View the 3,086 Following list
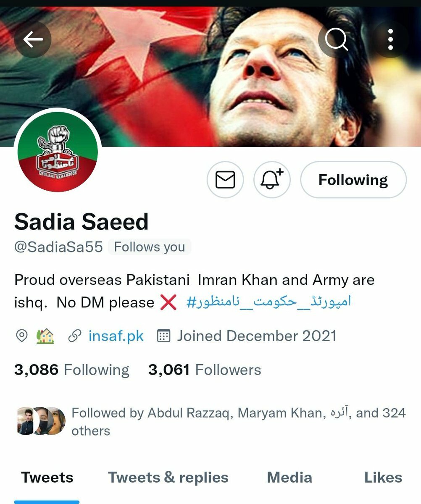This screenshot has width=421, height=504. coord(72,370)
